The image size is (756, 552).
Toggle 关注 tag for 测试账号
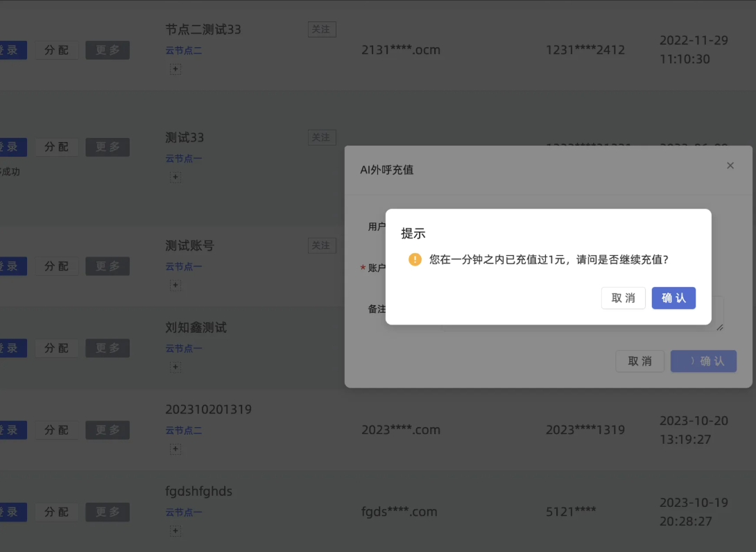pos(322,245)
